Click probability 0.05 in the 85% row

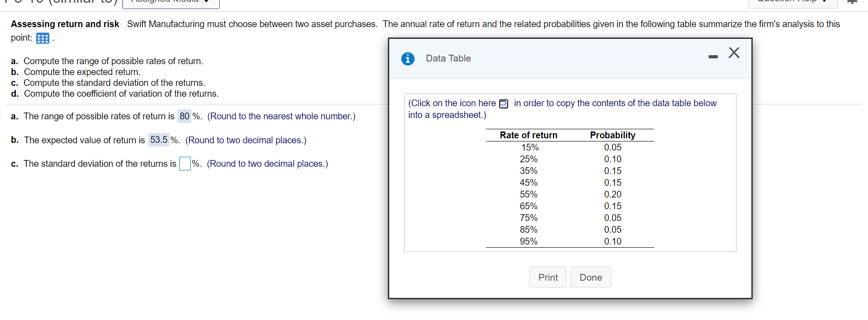[613, 230]
